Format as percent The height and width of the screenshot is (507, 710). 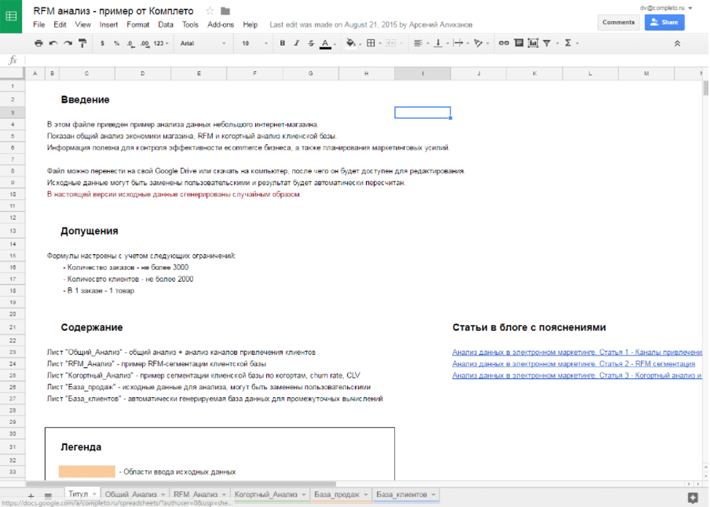[x=117, y=43]
